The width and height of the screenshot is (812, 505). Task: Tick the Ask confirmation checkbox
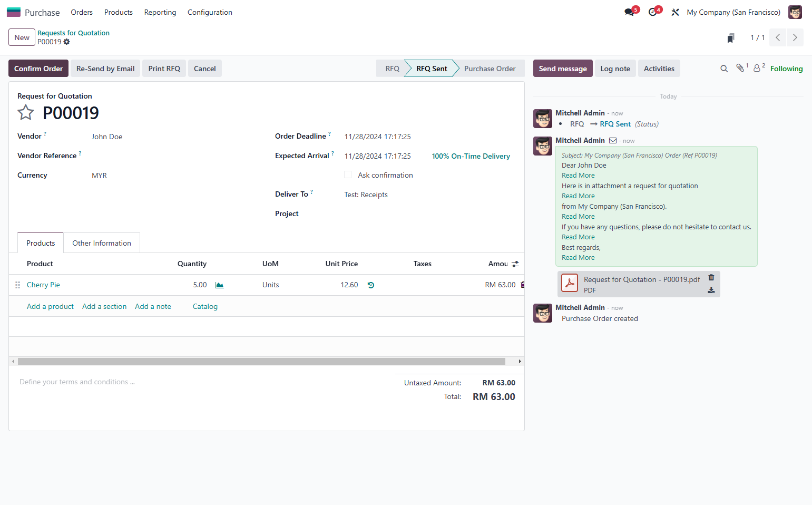pyautogui.click(x=348, y=174)
